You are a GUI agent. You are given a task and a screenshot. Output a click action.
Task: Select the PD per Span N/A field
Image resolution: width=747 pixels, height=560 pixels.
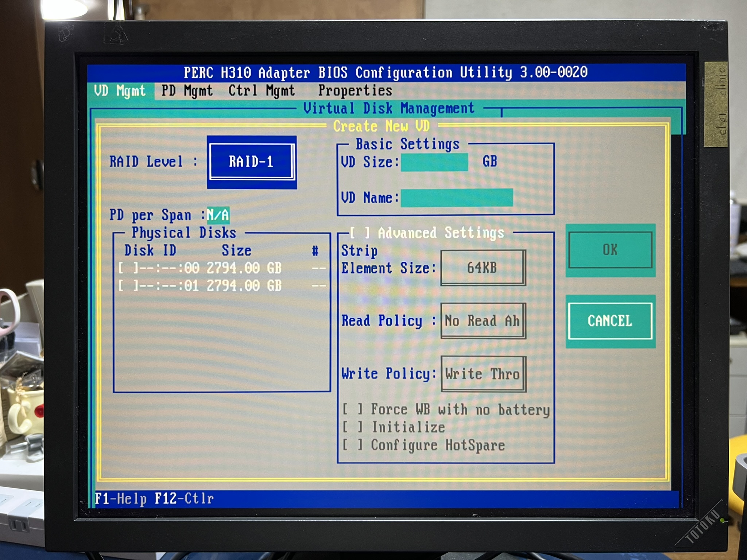point(218,215)
